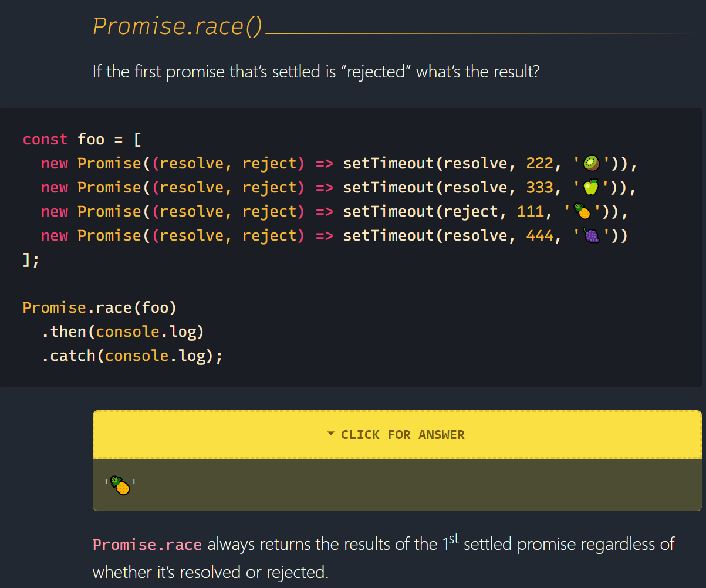Click the Promise.race() section heading
Screen dimensions: 706x588
[x=177, y=26]
